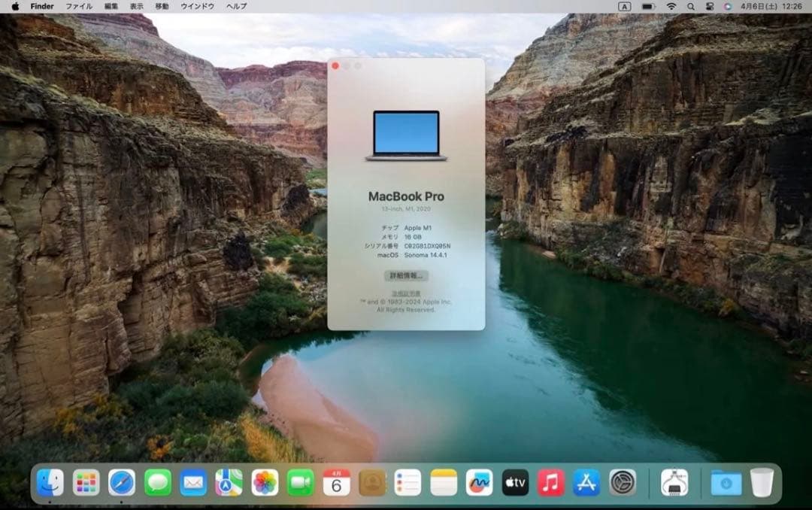Launch the Notes app in the Dock

point(444,482)
